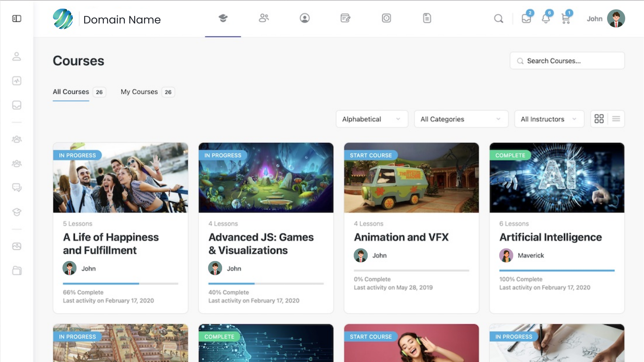Open the courses graduation cap nav icon
Image resolution: width=644 pixels, height=362 pixels.
(x=223, y=18)
